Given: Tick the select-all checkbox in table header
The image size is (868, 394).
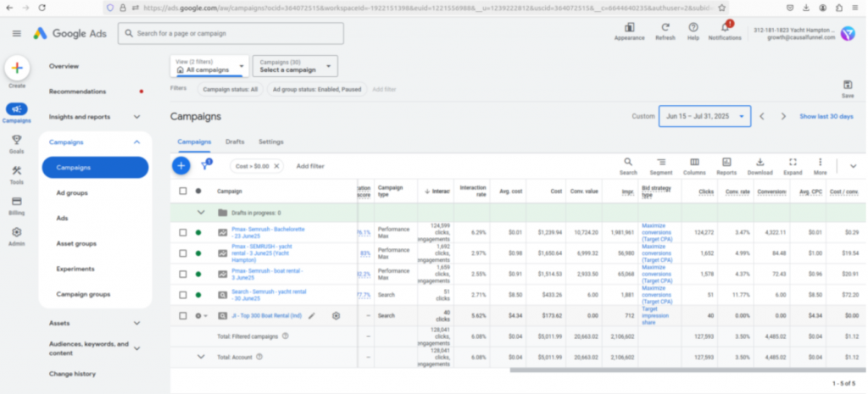Looking at the screenshot, I should click(183, 191).
